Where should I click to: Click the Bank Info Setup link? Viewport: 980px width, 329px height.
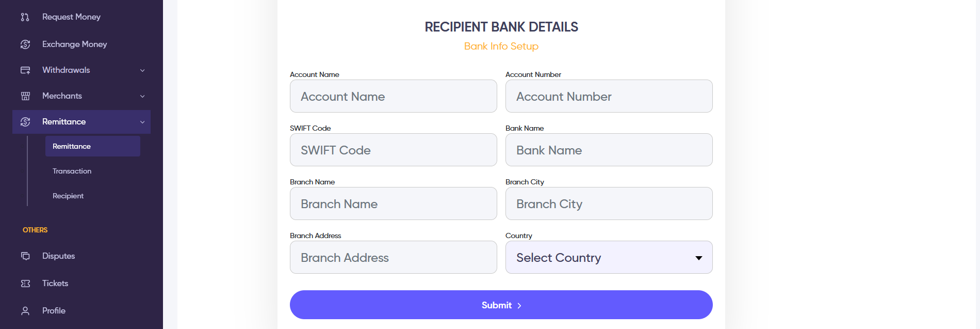pyautogui.click(x=501, y=46)
